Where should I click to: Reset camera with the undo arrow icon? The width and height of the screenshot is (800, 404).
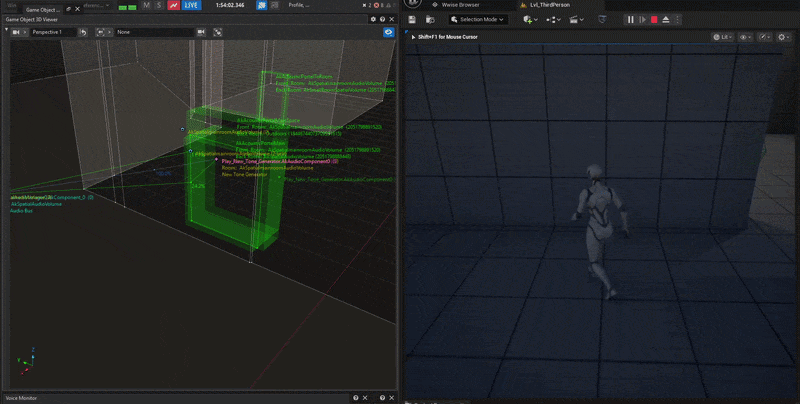(83, 32)
